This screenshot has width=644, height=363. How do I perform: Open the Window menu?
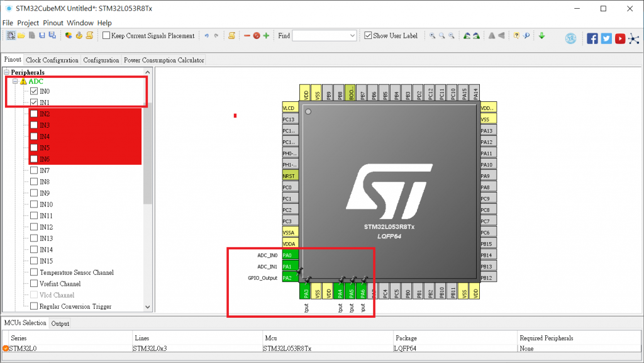pos(80,23)
